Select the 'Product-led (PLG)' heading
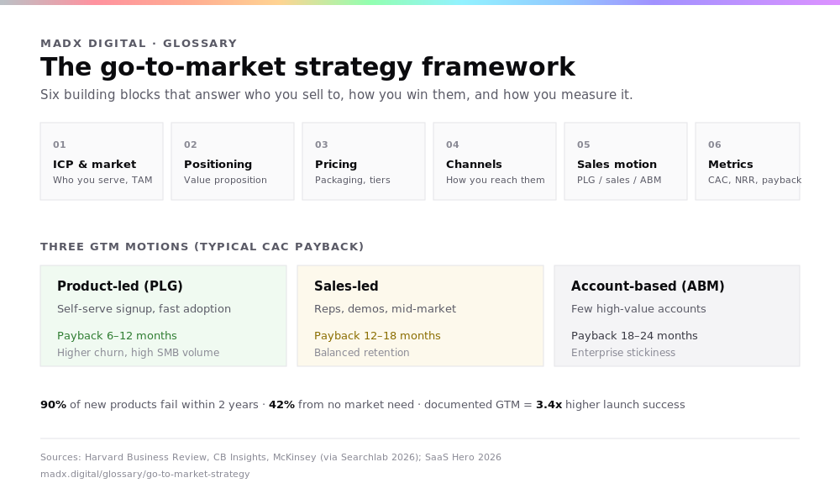840x504 pixels. [x=120, y=286]
